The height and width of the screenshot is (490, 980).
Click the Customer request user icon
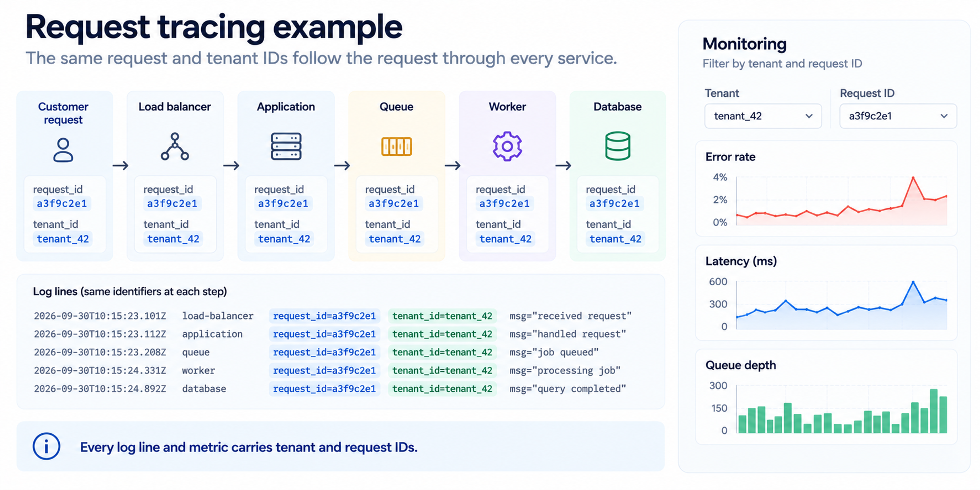[63, 150]
